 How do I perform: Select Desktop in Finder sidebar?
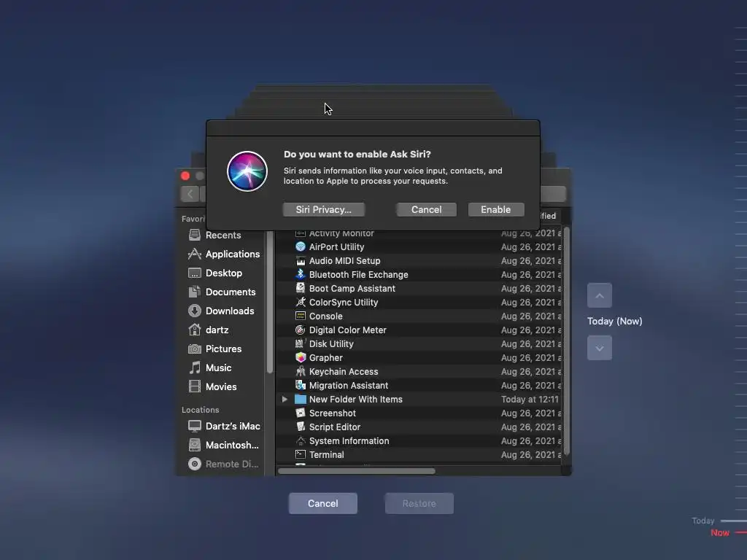pos(223,273)
